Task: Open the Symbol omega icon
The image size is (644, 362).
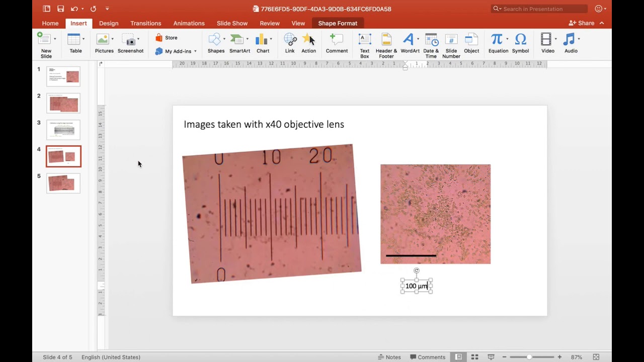Action: pyautogui.click(x=521, y=39)
